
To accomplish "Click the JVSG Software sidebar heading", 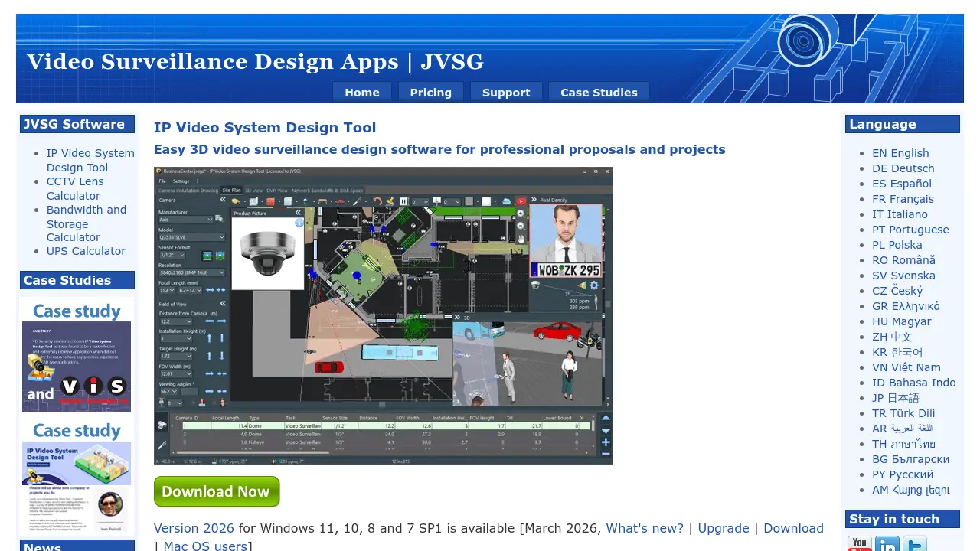I will (77, 124).
